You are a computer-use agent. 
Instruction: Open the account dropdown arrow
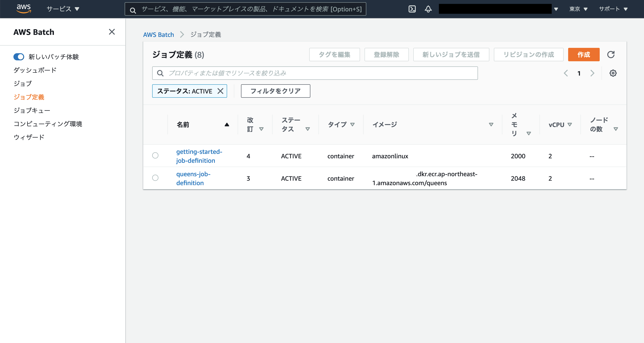[556, 9]
